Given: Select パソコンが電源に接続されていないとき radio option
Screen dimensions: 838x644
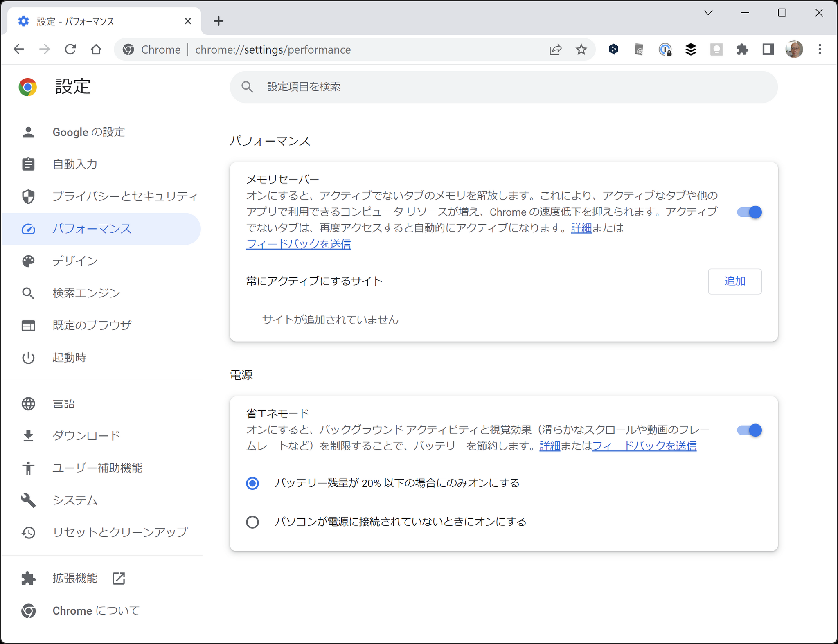Looking at the screenshot, I should (x=252, y=522).
